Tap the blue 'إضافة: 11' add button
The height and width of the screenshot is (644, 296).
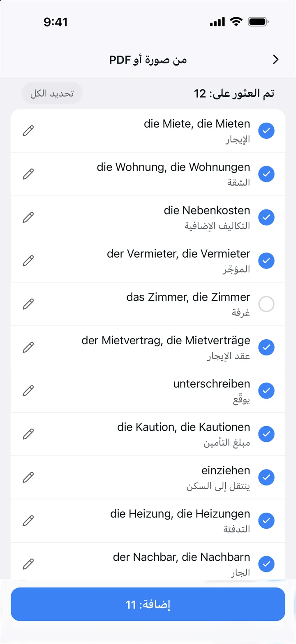click(148, 604)
